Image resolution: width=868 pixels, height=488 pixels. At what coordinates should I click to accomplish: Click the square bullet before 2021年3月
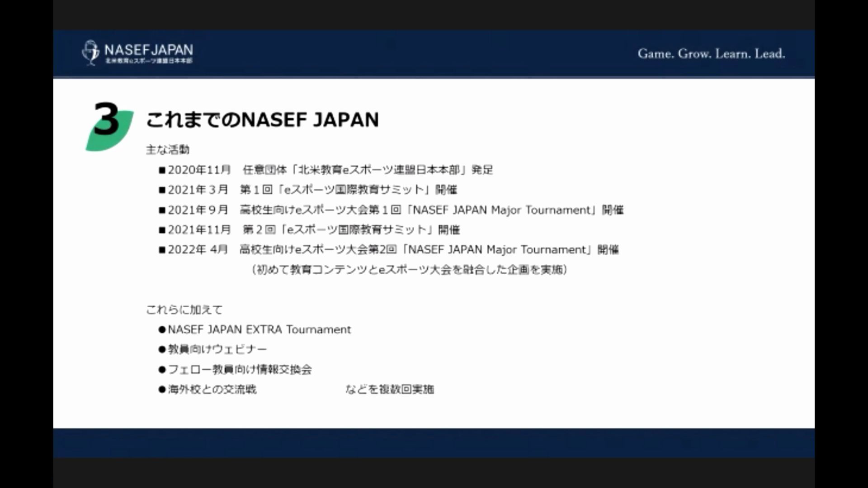coord(162,190)
